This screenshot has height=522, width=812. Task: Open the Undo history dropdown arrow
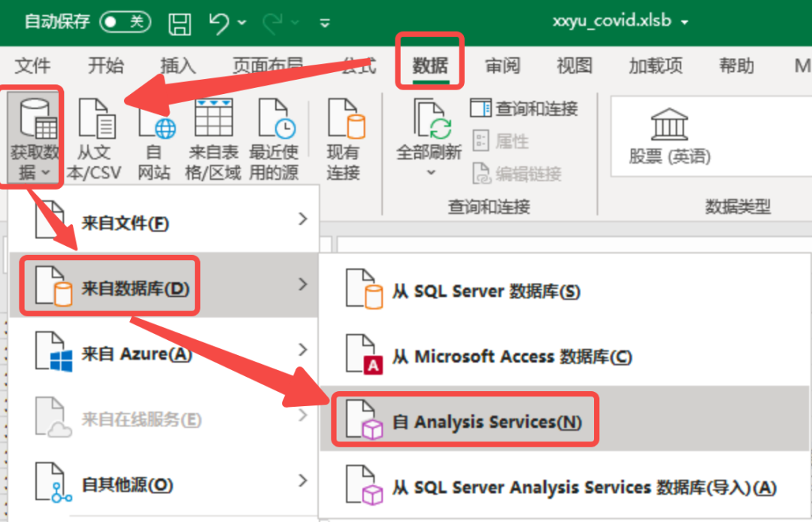(x=242, y=23)
